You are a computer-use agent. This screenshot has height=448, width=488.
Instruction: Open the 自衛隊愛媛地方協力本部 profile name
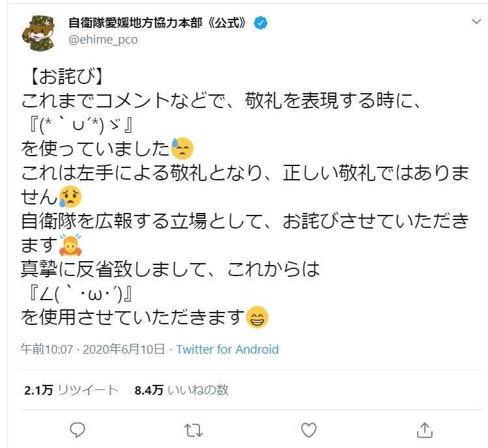click(157, 23)
